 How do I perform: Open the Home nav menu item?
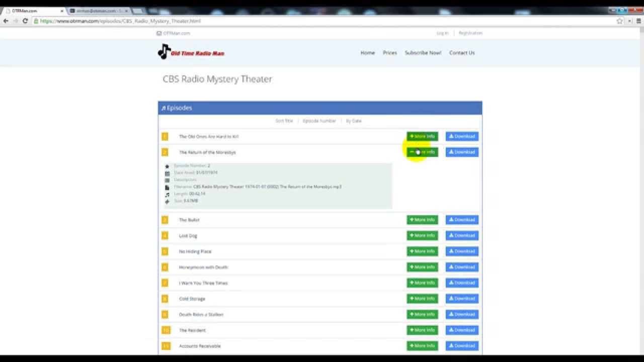point(368,53)
